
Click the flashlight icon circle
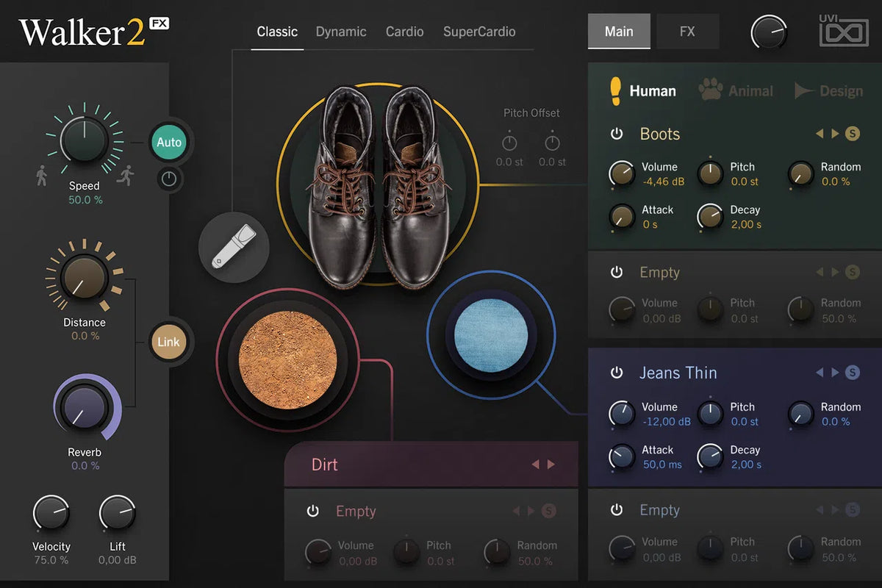click(234, 248)
